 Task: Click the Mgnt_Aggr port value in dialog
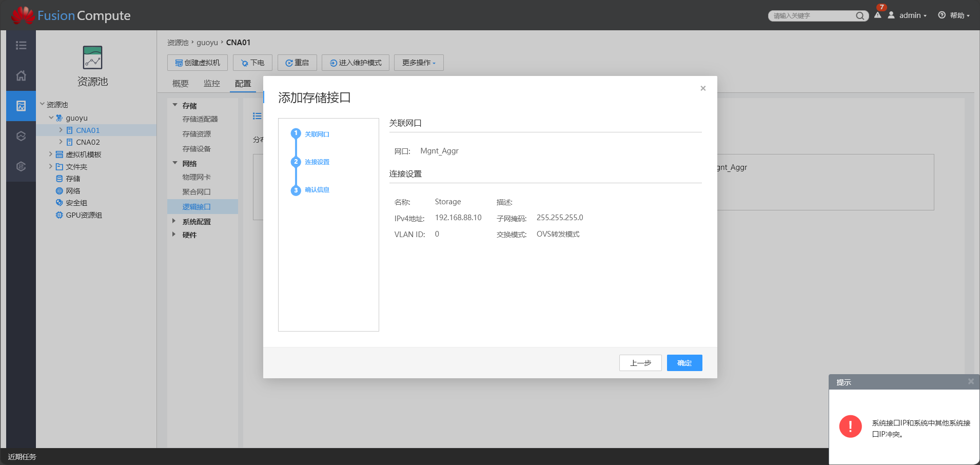click(x=439, y=151)
